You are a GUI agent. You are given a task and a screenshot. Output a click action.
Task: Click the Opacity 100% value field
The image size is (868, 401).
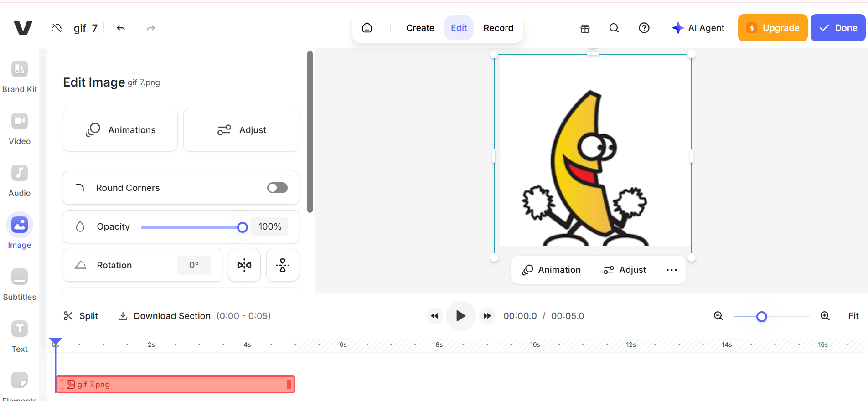point(269,226)
